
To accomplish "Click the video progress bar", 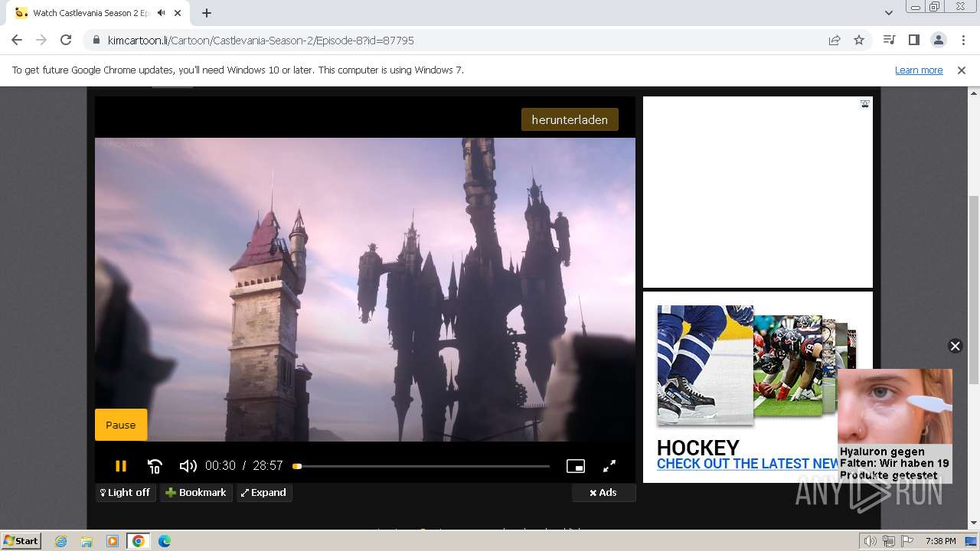I will [x=422, y=466].
